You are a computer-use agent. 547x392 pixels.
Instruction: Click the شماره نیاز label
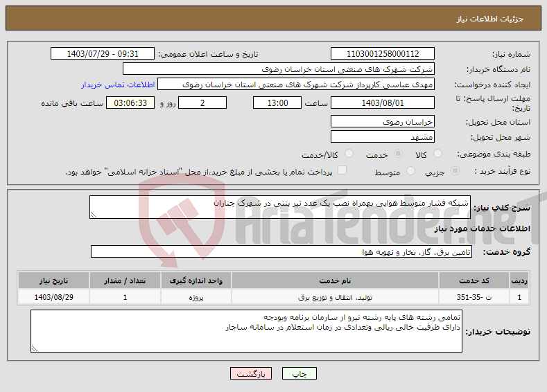click(x=511, y=54)
